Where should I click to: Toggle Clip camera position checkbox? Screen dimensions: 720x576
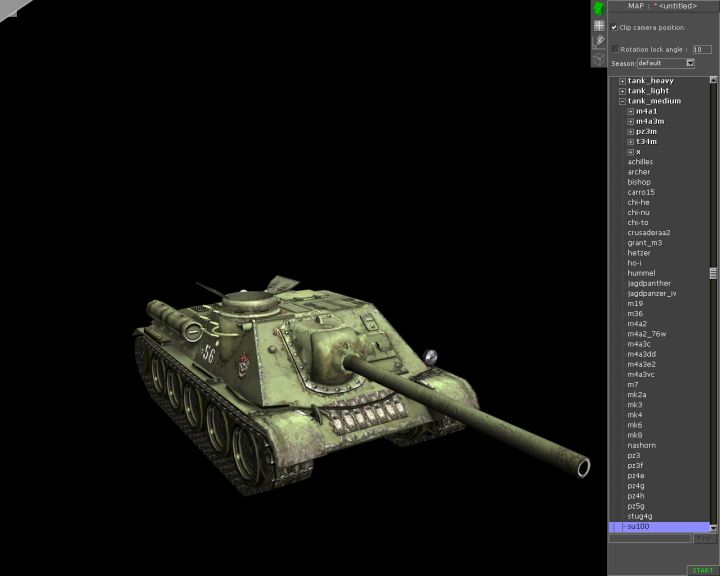pos(614,27)
